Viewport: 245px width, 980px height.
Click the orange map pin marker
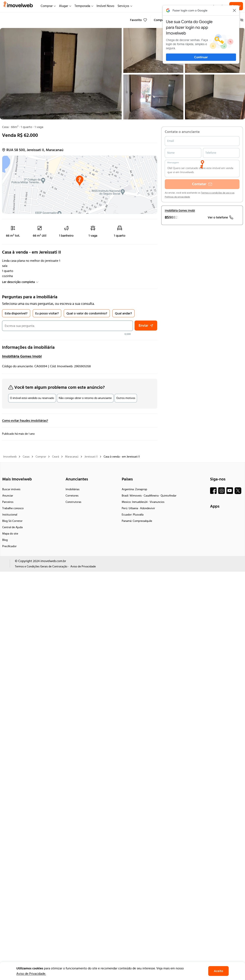coord(79,180)
